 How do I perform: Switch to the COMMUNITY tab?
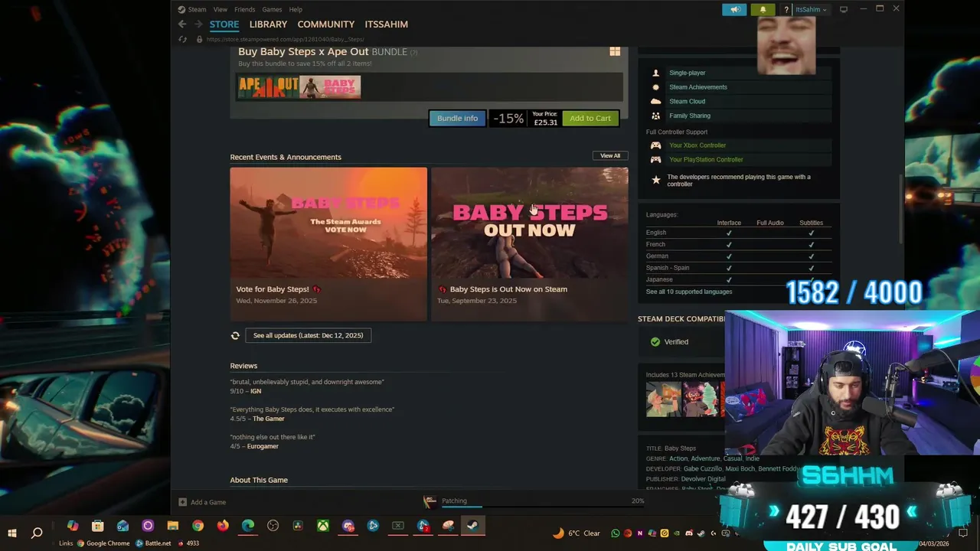coord(326,24)
